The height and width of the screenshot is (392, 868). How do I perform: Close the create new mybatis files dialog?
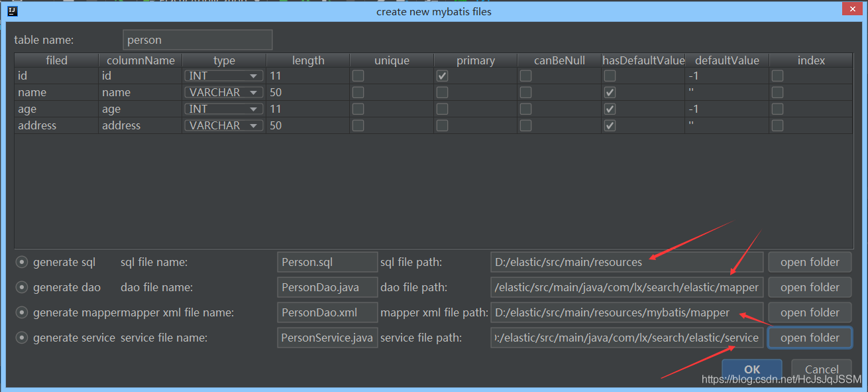(850, 10)
